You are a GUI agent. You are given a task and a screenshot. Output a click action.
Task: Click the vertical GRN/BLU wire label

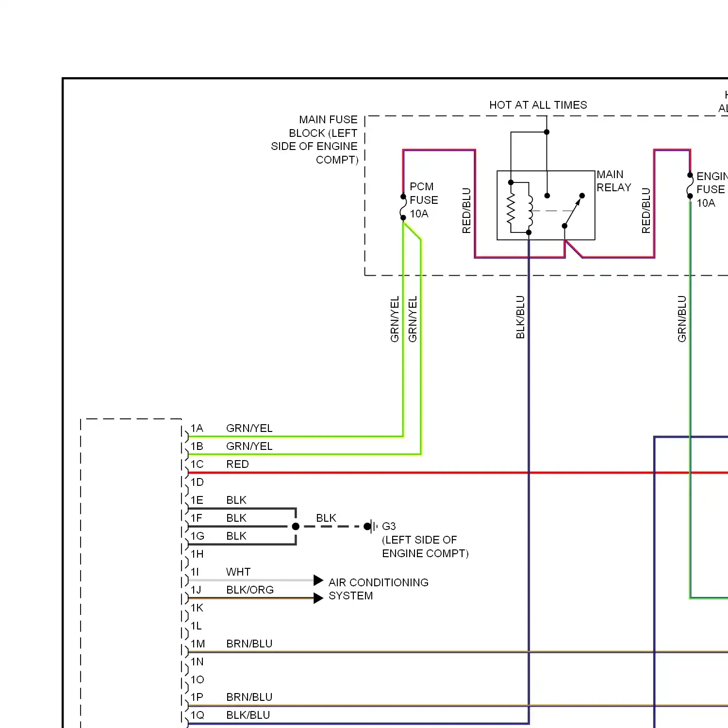pyautogui.click(x=682, y=319)
